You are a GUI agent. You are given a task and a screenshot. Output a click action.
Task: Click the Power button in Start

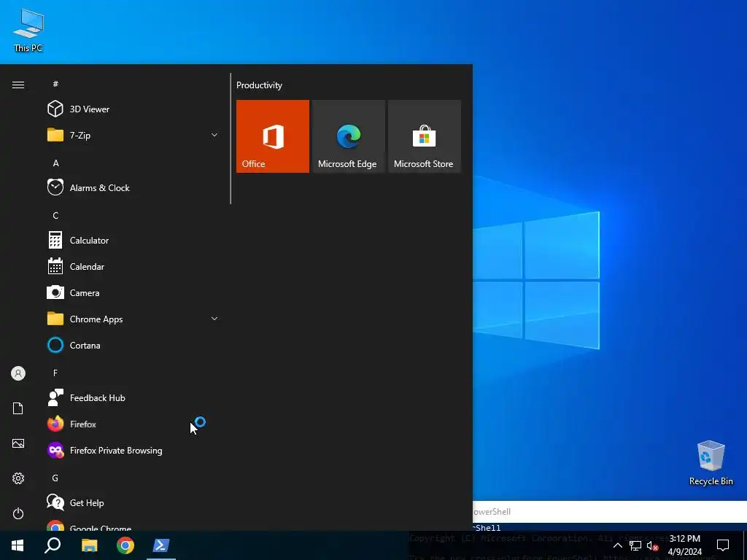18,513
